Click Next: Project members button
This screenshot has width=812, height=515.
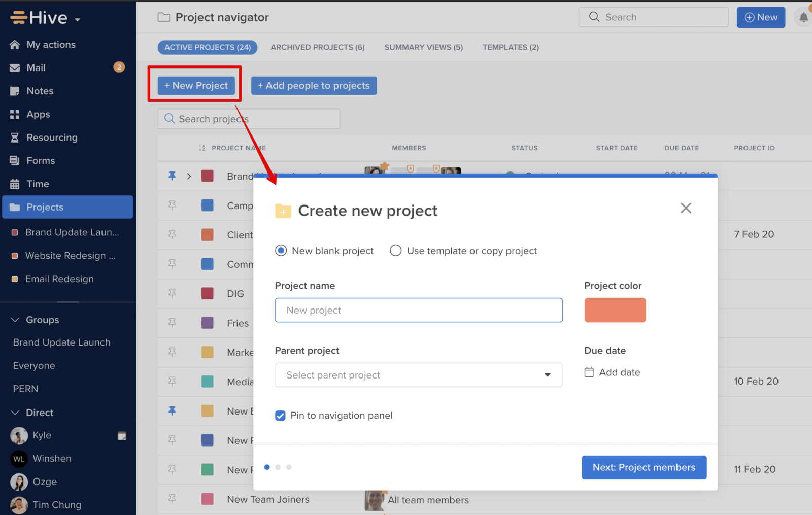(644, 467)
